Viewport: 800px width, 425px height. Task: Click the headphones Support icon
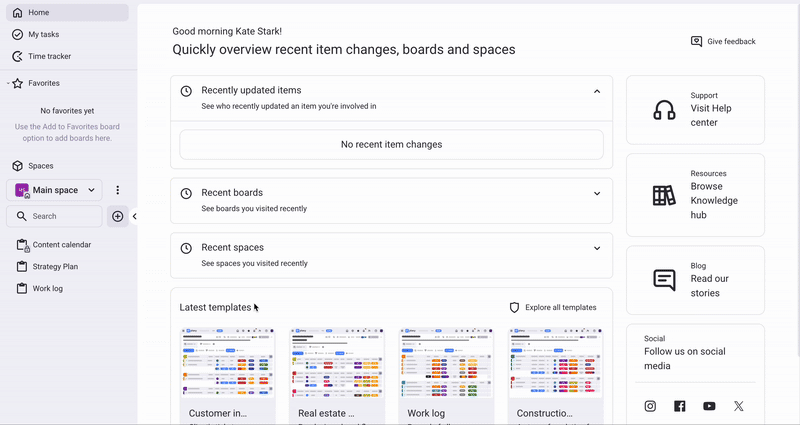664,110
